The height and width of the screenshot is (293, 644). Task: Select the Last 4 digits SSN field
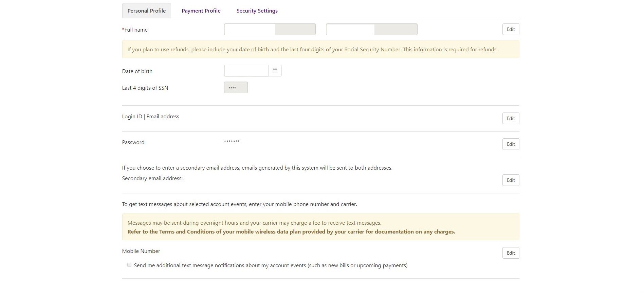click(x=236, y=87)
